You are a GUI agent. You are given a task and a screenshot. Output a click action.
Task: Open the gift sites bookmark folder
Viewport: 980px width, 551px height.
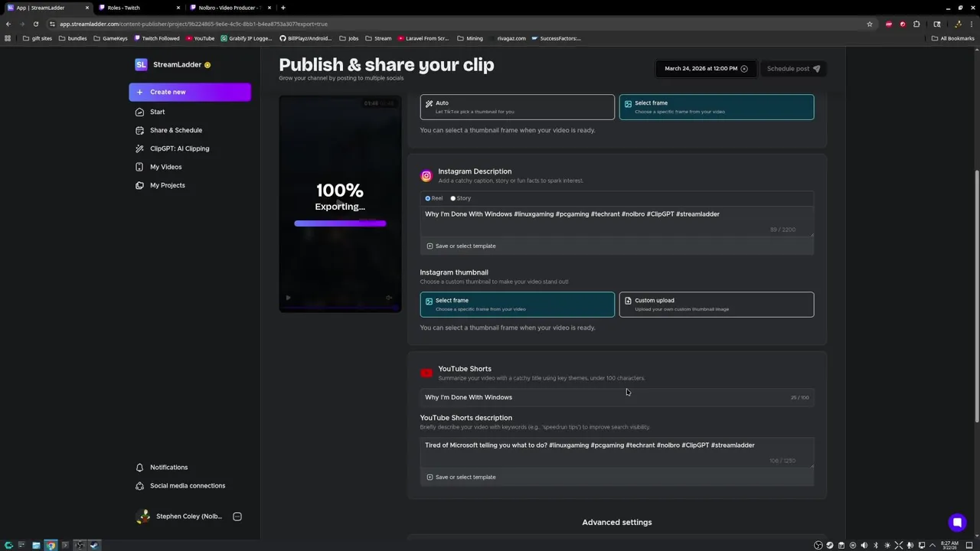click(38, 38)
